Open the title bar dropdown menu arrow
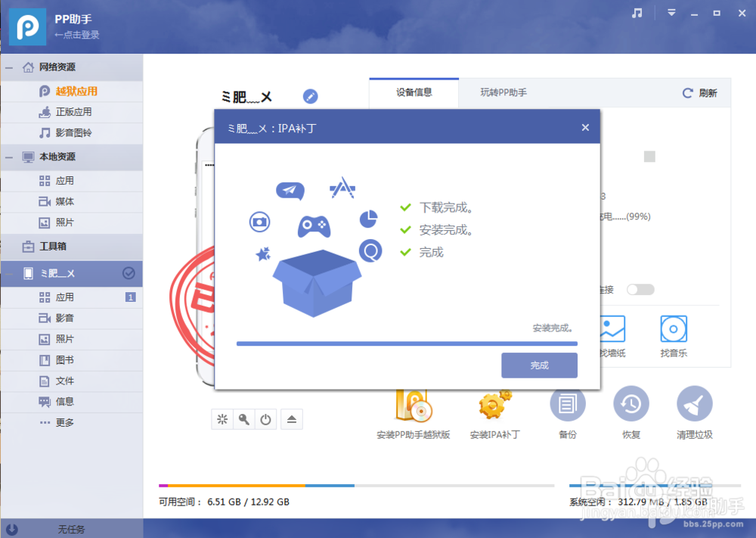This screenshot has width=756, height=538. (x=671, y=13)
